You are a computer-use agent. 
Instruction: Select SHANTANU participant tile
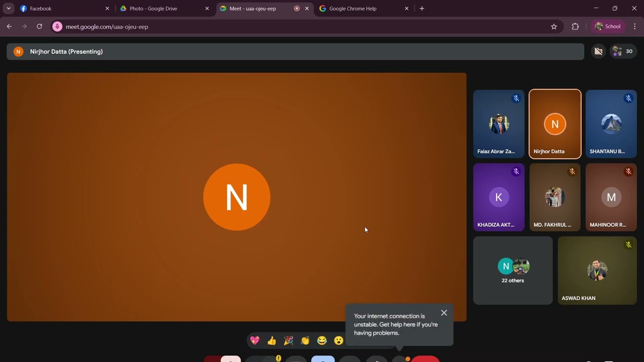pyautogui.click(x=611, y=124)
